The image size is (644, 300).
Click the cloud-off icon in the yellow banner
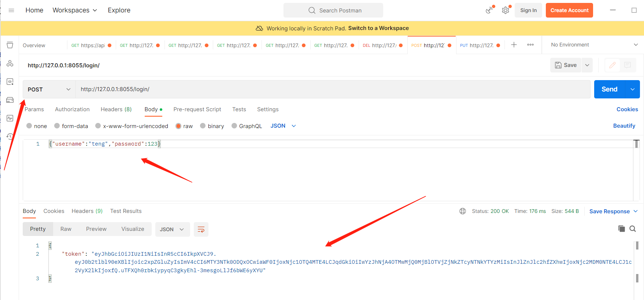click(259, 28)
